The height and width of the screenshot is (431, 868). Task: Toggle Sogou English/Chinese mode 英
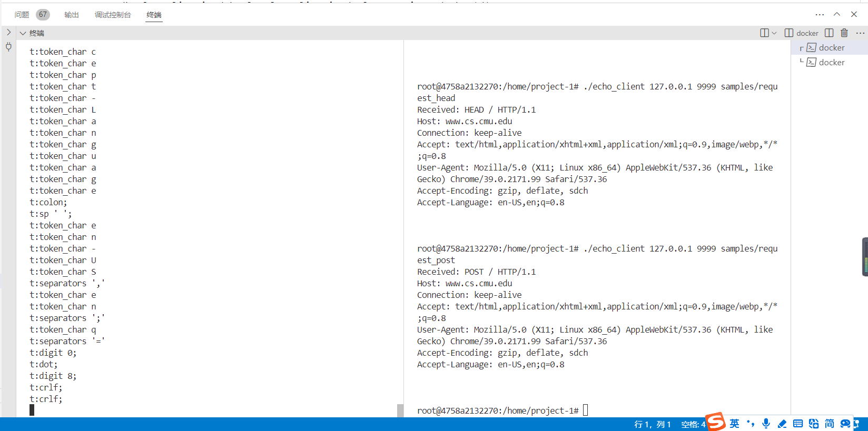point(734,424)
